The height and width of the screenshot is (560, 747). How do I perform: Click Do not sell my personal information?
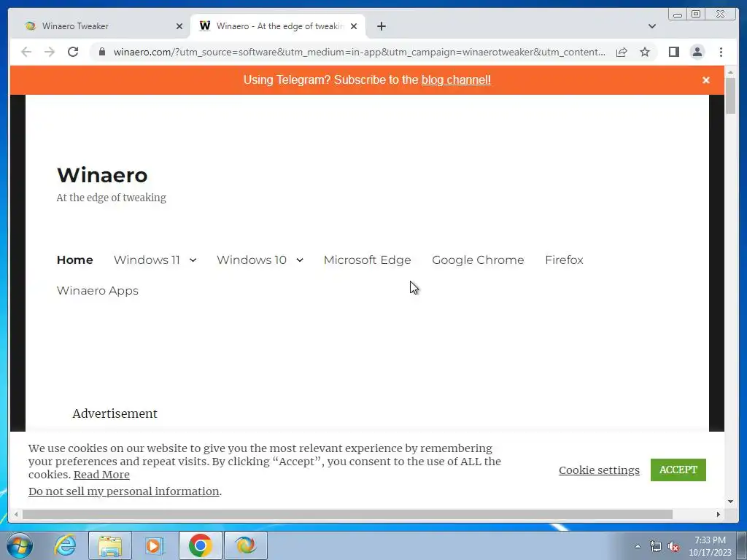pyautogui.click(x=124, y=491)
